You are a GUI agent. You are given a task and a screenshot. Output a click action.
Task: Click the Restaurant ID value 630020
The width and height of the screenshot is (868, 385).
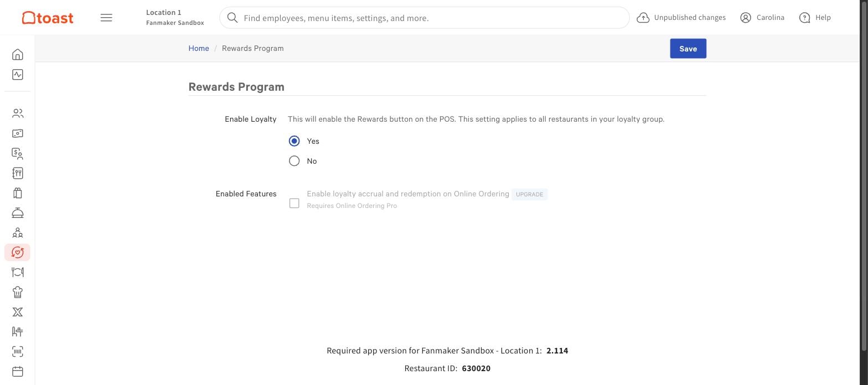point(476,368)
